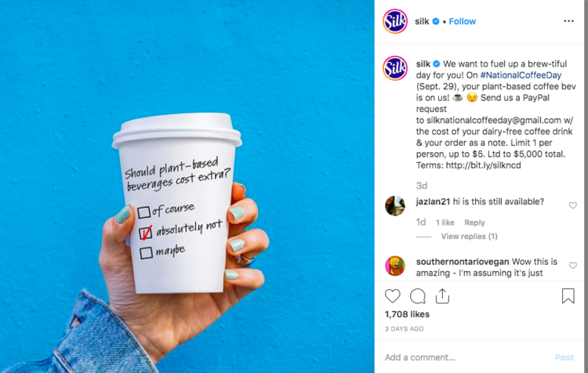
Task: Submit comment with the Post button
Action: point(564,357)
